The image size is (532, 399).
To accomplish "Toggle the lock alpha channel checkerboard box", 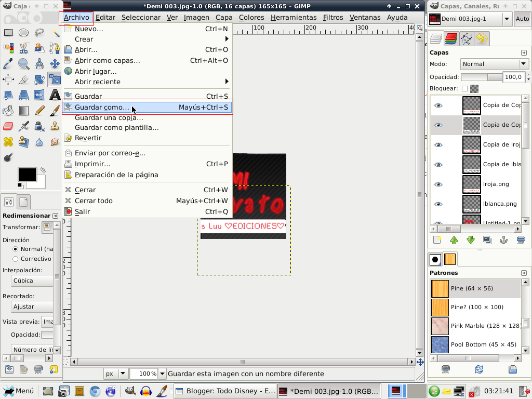I will pos(474,88).
